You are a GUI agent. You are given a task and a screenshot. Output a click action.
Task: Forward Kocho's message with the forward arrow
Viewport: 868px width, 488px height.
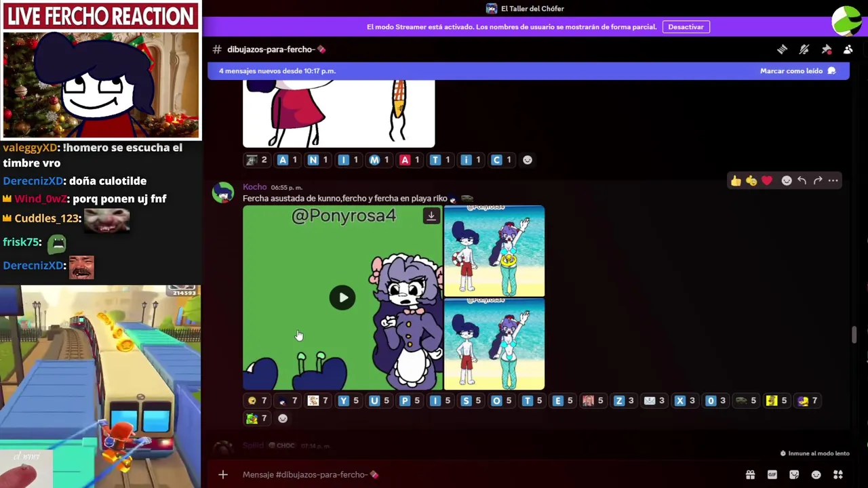[818, 180]
